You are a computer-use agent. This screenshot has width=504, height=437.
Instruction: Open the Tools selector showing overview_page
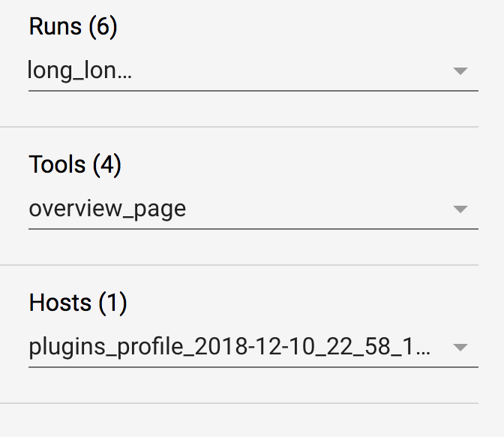253,209
